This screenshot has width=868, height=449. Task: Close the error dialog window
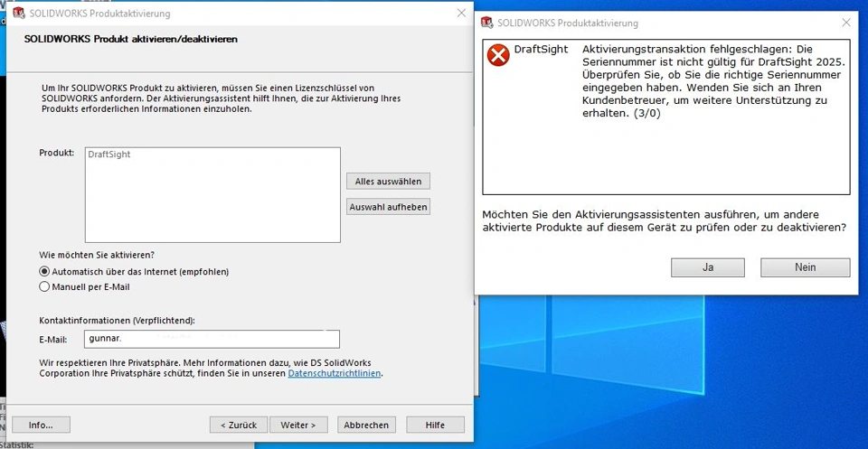846,23
